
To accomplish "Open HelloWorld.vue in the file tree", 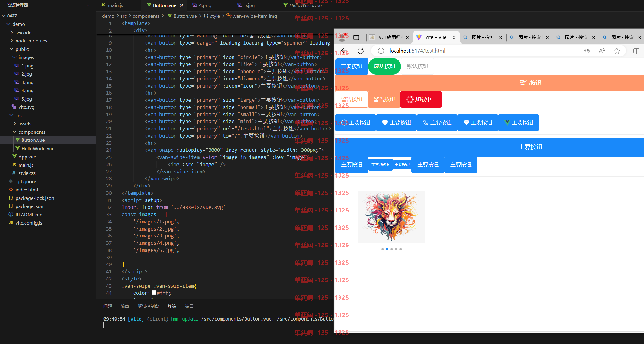I will tap(38, 148).
